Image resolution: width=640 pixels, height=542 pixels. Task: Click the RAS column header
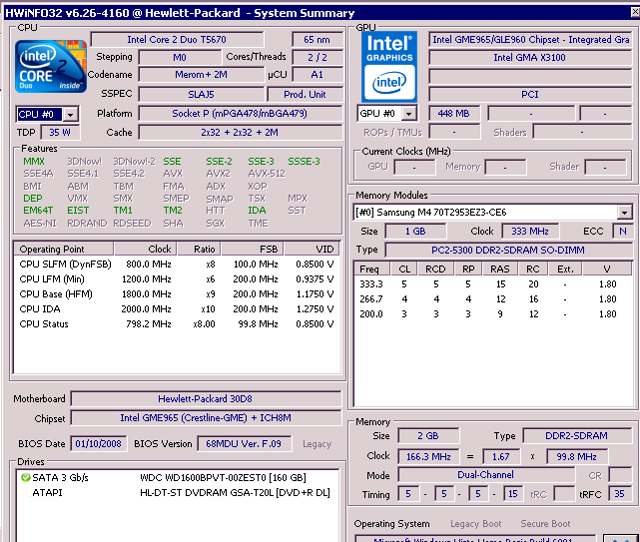(x=500, y=269)
